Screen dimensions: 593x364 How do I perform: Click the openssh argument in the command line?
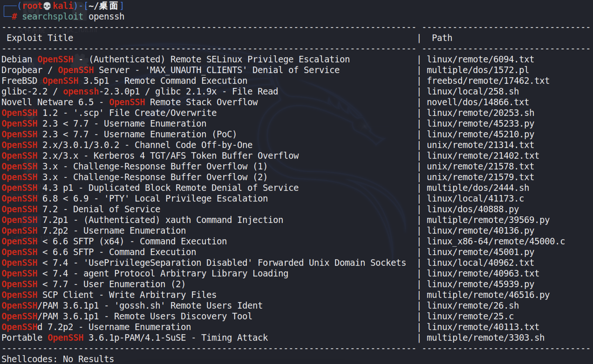point(106,17)
